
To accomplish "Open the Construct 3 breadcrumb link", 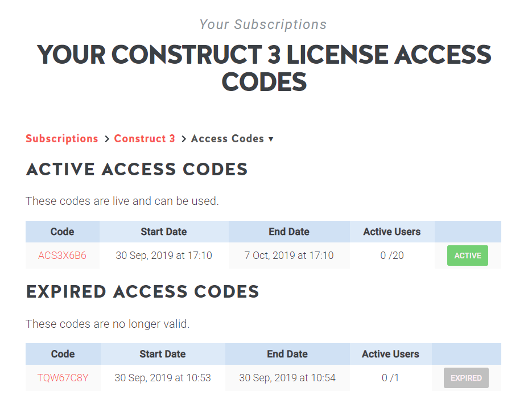I will (x=144, y=138).
